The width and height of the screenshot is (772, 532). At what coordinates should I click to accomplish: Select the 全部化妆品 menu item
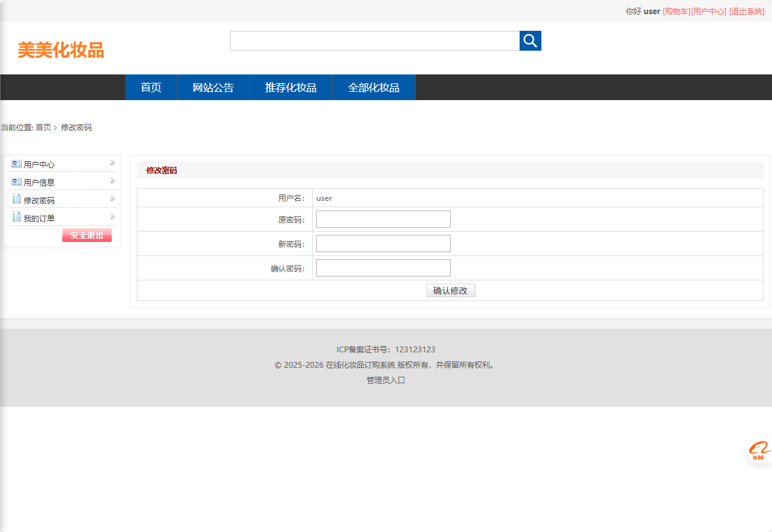pyautogui.click(x=373, y=87)
